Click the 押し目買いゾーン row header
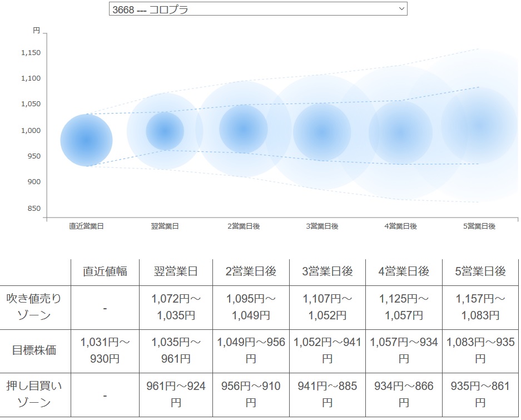This screenshot has height=420, width=521. click(34, 394)
